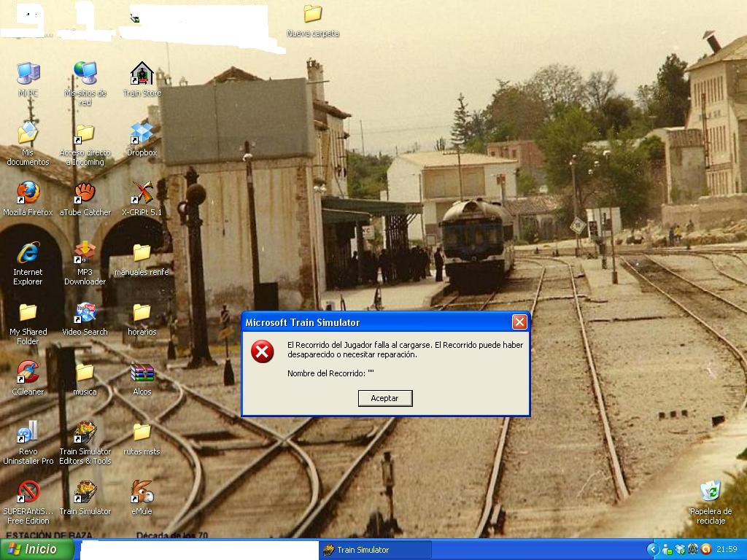
Task: Select the Nueva carpeta folder
Action: [312, 15]
